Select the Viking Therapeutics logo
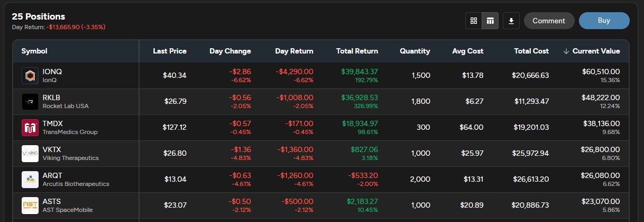 [x=30, y=154]
